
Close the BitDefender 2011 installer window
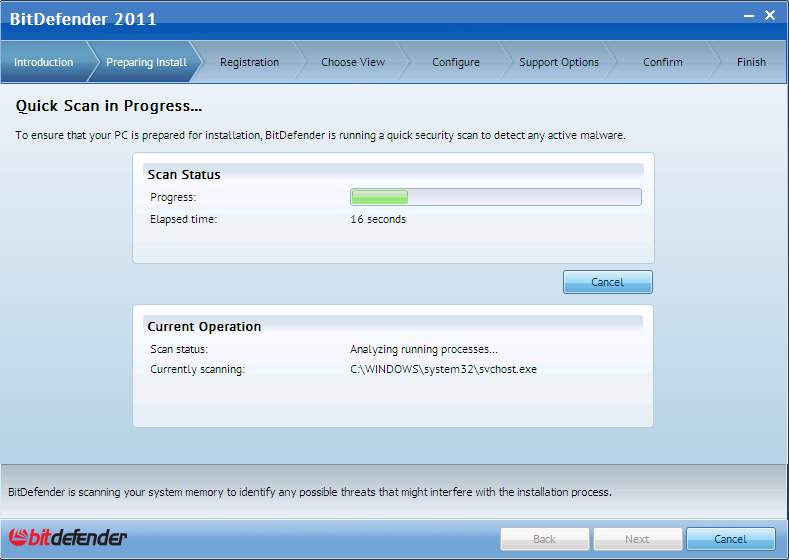pyautogui.click(x=770, y=15)
